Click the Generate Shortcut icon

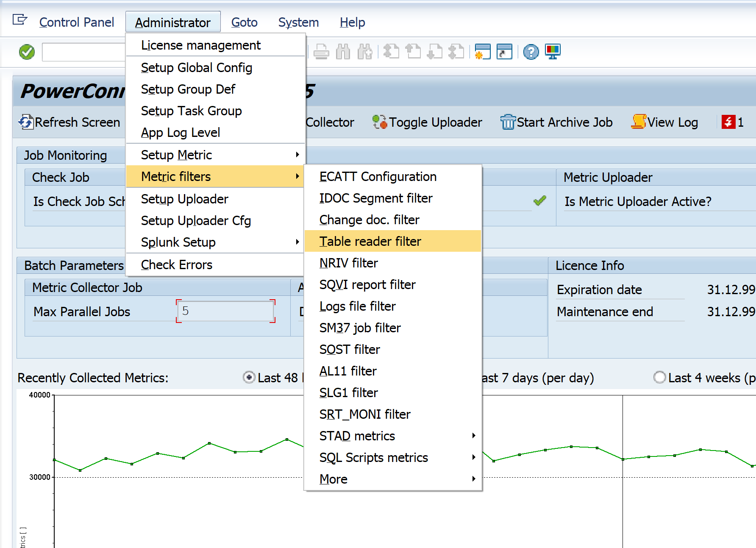[504, 52]
